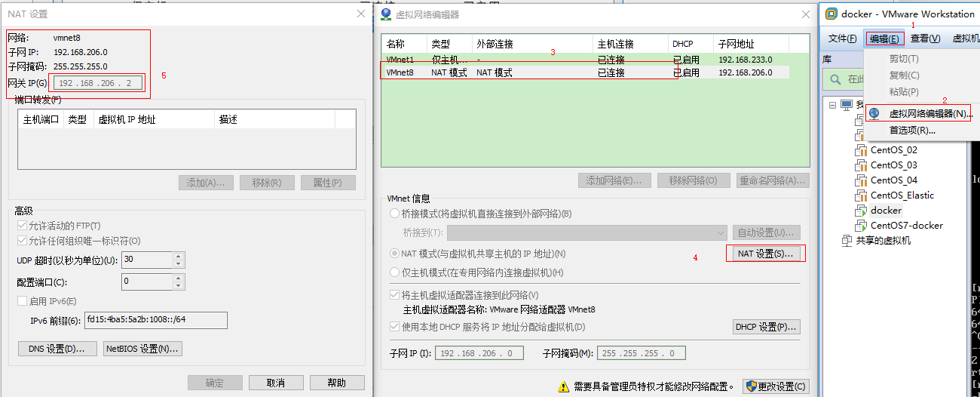Click the 粘贴(P) menu entry
This screenshot has height=397, width=980.
coord(904,92)
